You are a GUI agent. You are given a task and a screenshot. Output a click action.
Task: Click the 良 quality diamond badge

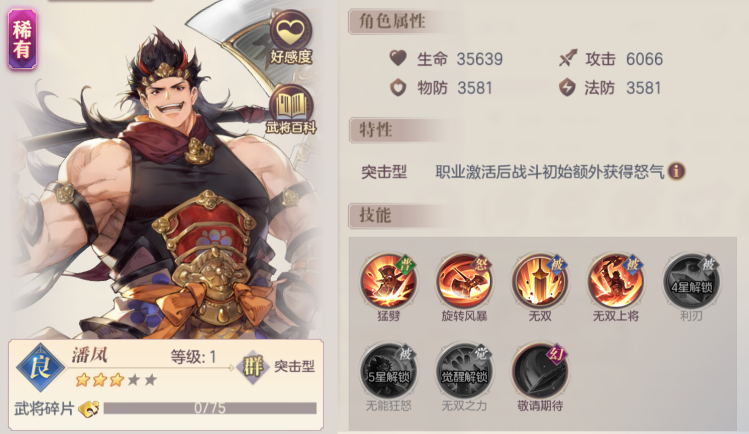click(x=41, y=367)
